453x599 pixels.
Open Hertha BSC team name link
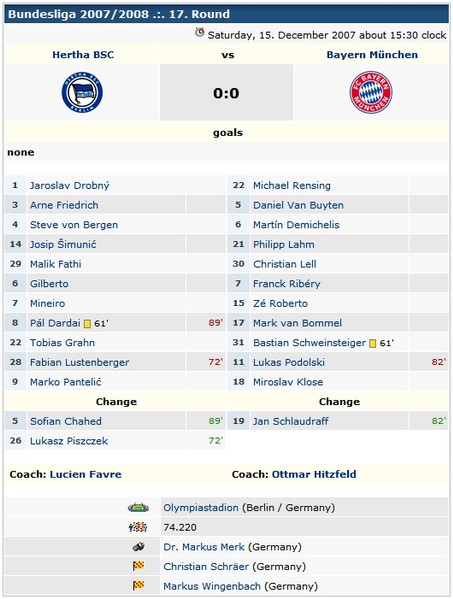[x=83, y=55]
